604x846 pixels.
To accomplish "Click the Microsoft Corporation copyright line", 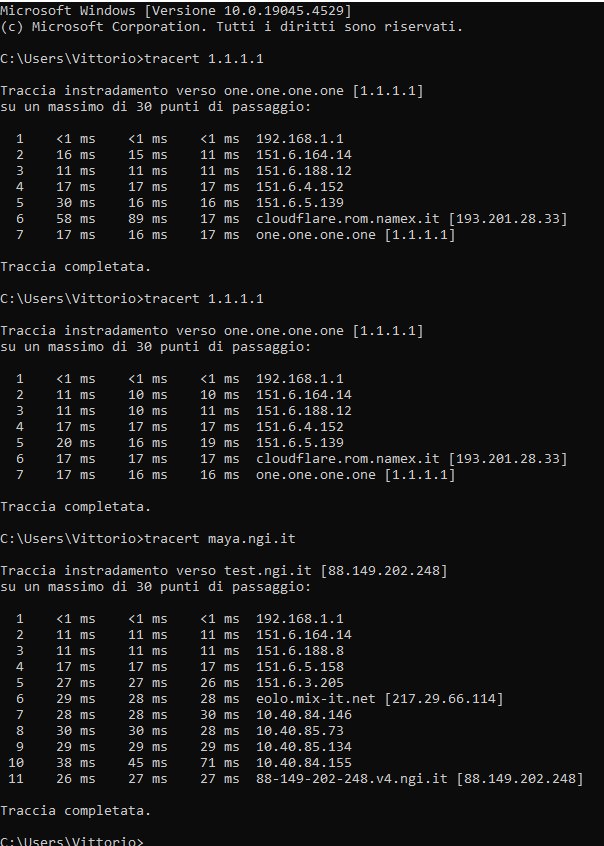I will pos(232,26).
